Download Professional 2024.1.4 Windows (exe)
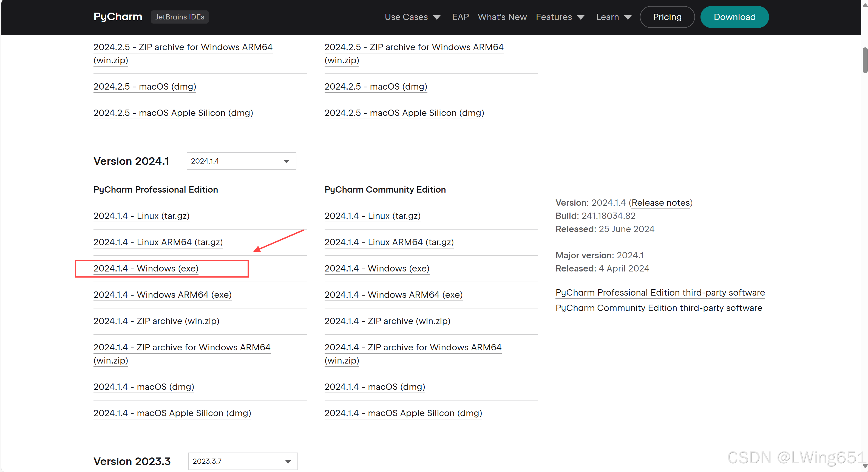Viewport: 868px width, 472px height. (146, 268)
